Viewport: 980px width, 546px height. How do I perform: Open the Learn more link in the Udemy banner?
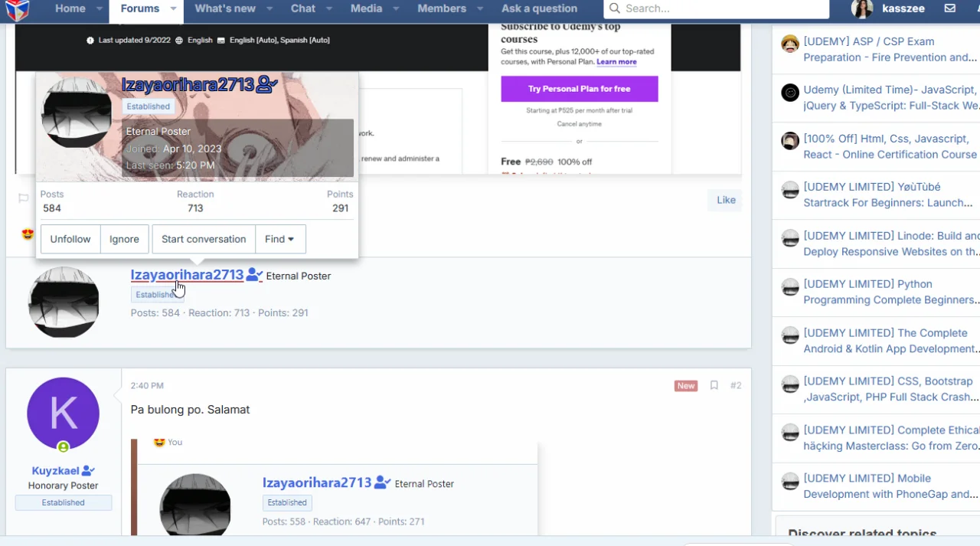tap(616, 62)
